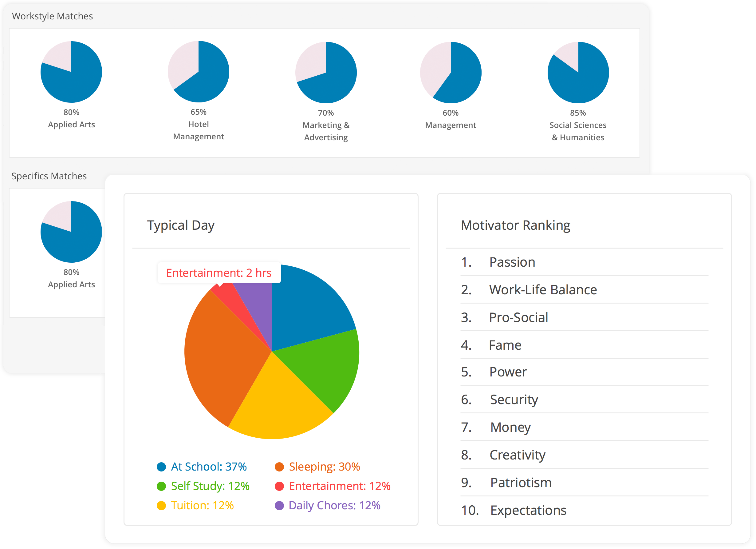This screenshot has width=756, height=549.
Task: Click the orange Sleeping legend dot
Action: [279, 467]
